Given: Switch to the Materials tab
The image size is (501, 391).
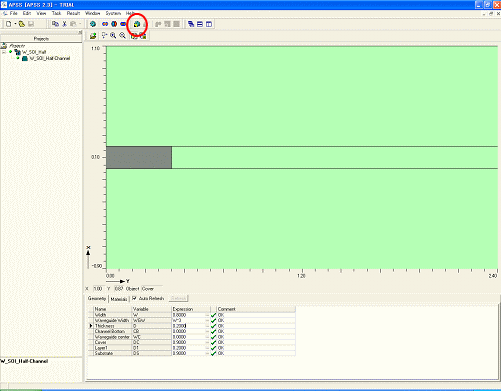Looking at the screenshot, I should click(119, 299).
